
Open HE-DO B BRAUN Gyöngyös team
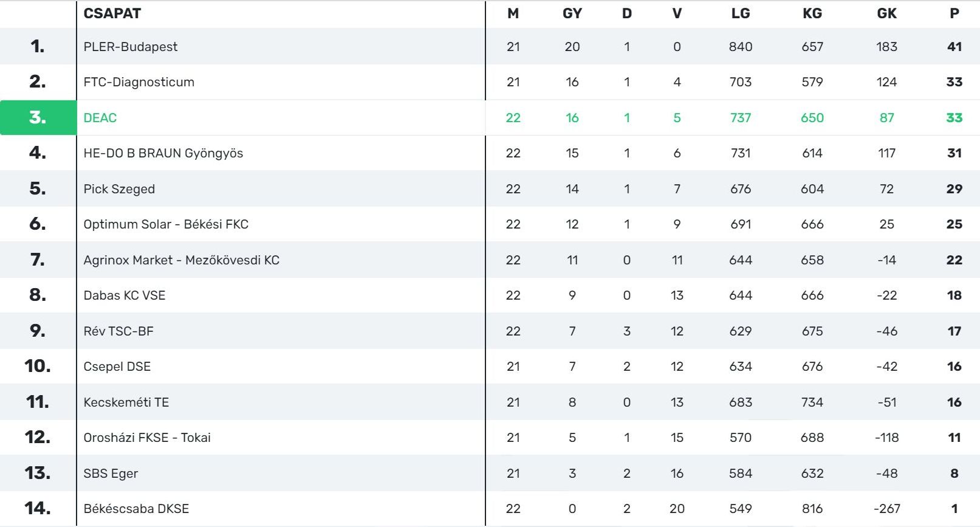(x=163, y=153)
